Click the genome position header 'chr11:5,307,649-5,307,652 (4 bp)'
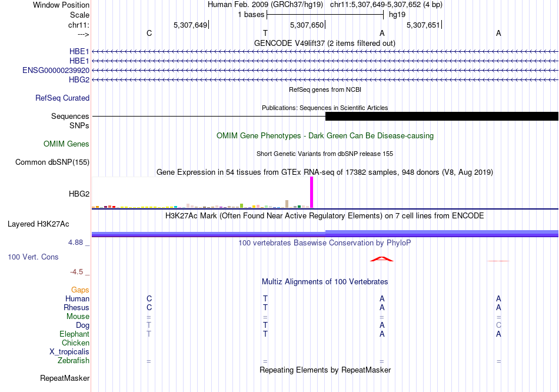Viewport: 559px width, 392px height. [386, 5]
